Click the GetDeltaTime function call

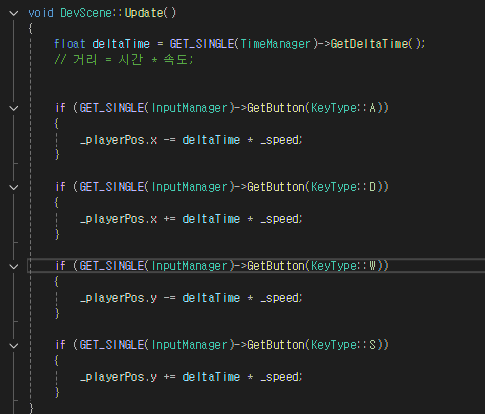click(369, 44)
